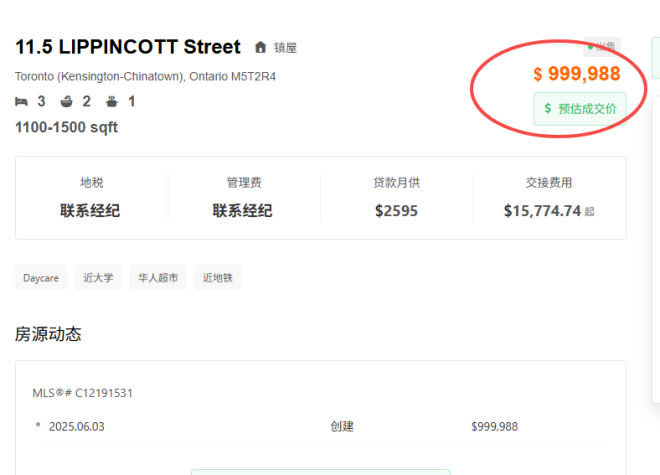Click the 房源动态 section heading

tap(48, 334)
